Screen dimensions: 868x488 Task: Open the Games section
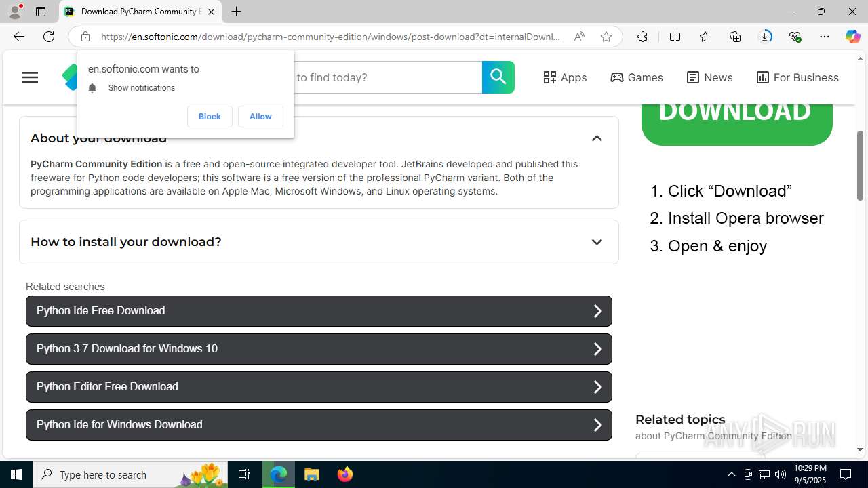tap(637, 77)
